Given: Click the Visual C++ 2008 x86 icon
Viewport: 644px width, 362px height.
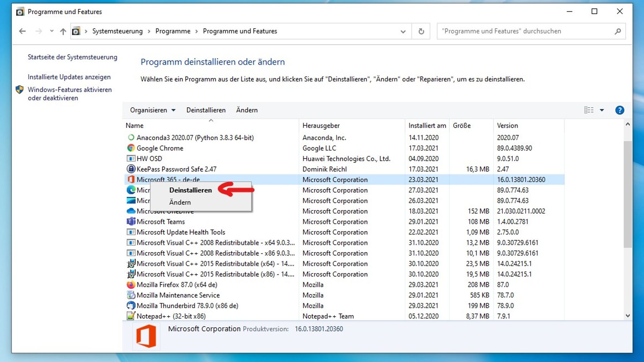Looking at the screenshot, I should pyautogui.click(x=131, y=253).
